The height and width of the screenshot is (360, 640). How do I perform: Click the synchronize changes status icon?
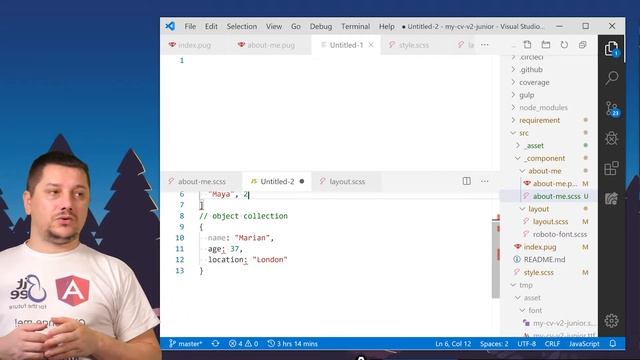pyautogui.click(x=216, y=344)
